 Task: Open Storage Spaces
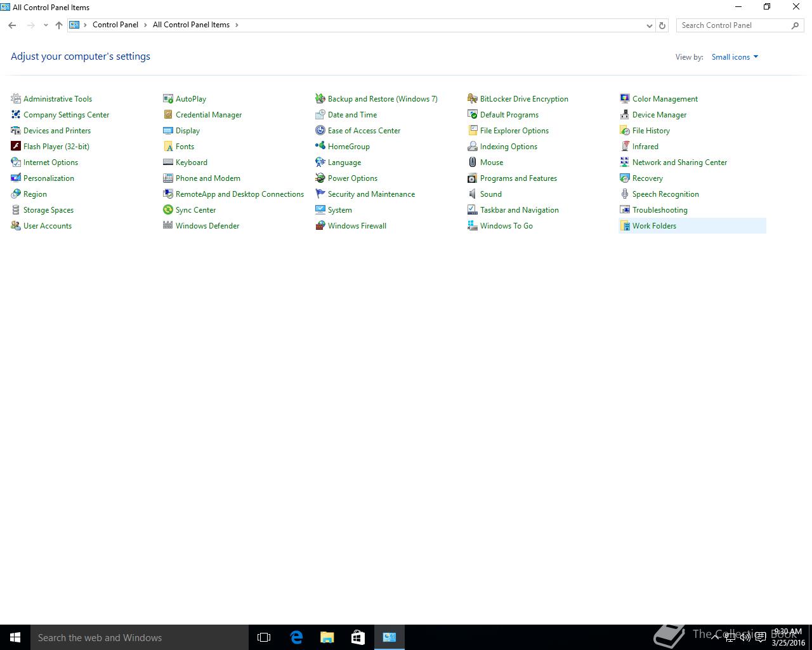point(48,210)
